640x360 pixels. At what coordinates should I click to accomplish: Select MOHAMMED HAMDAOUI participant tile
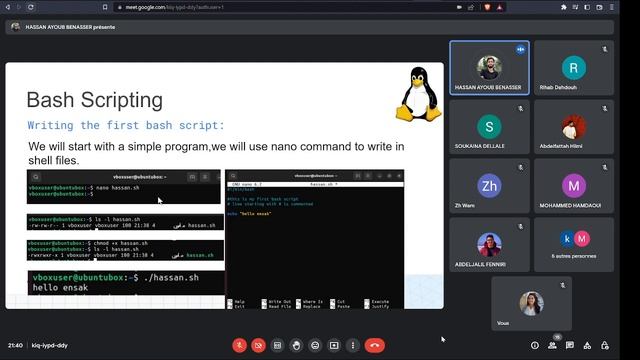click(574, 186)
